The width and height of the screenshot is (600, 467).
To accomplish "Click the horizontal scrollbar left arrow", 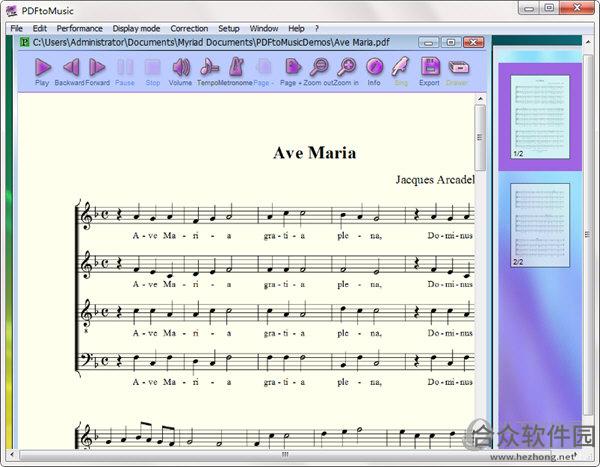I will 12,455.
